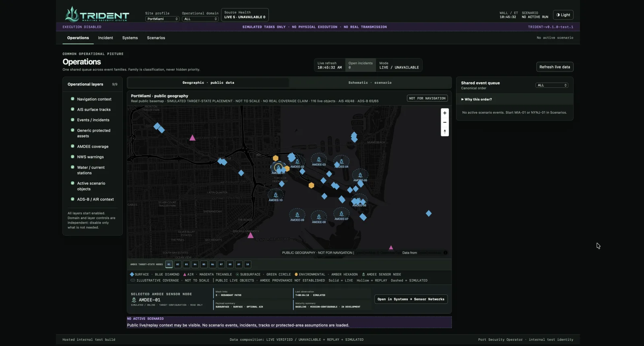
Task: Click the map attribution info icon
Action: tap(446, 253)
